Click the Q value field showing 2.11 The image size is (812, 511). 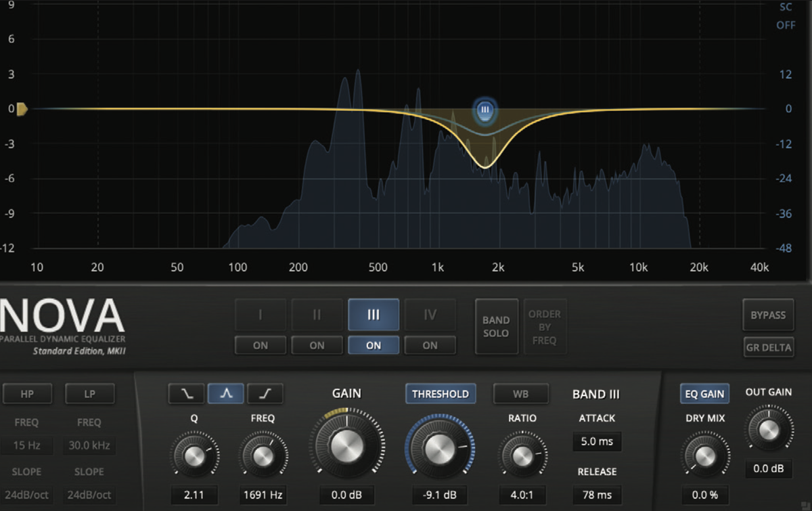[x=194, y=495]
